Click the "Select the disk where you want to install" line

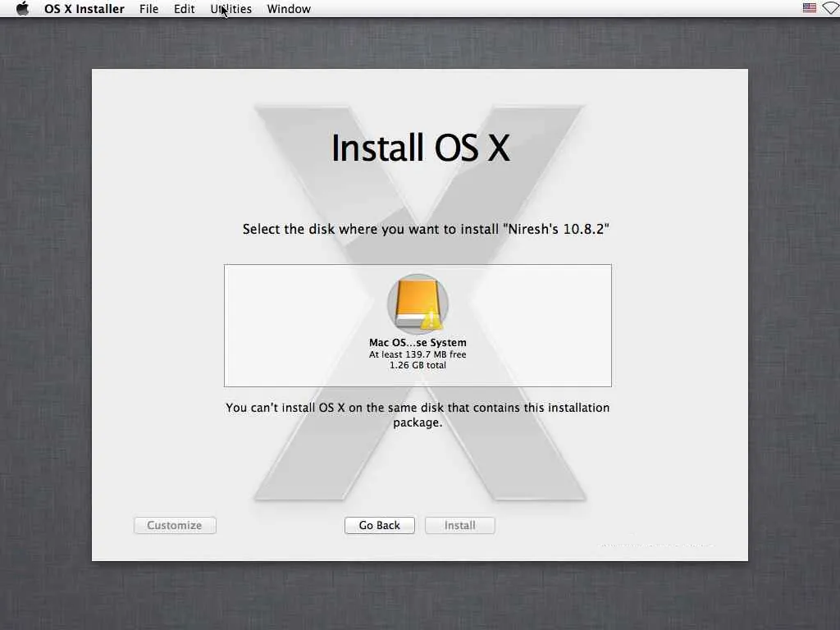(426, 230)
